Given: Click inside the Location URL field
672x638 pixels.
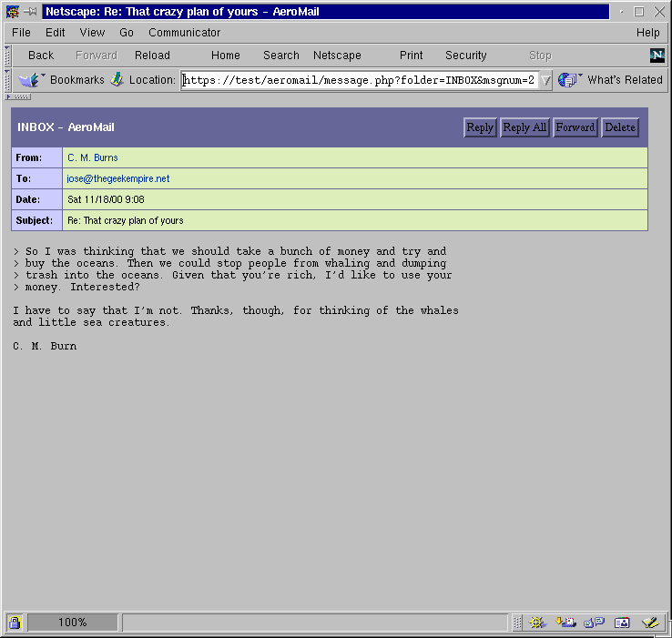Looking at the screenshot, I should point(359,80).
